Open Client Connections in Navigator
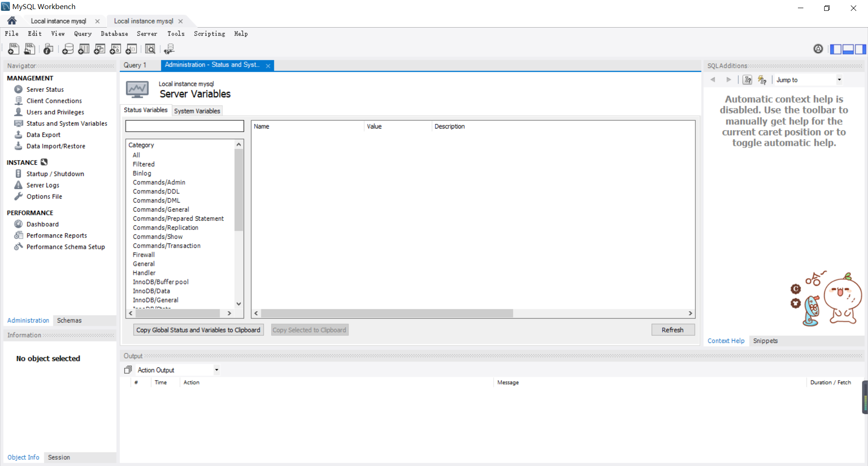Image resolution: width=868 pixels, height=466 pixels. pos(54,101)
